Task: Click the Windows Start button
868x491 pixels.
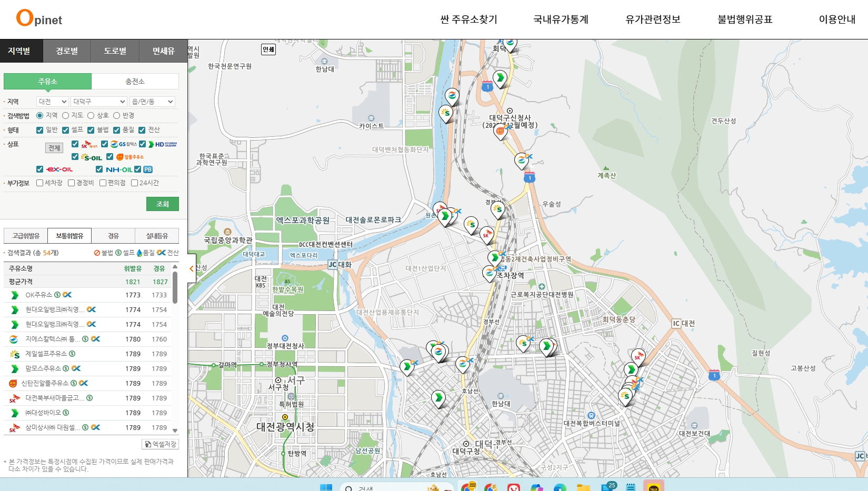Action: pos(326,487)
